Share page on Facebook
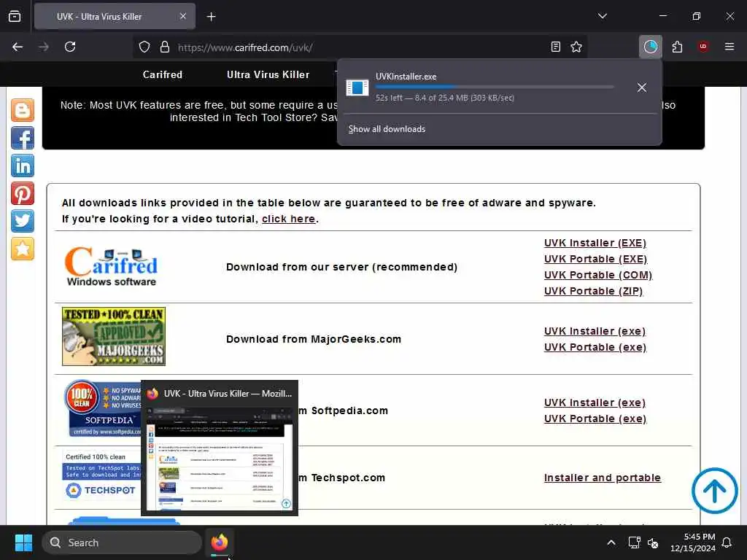 (x=23, y=138)
